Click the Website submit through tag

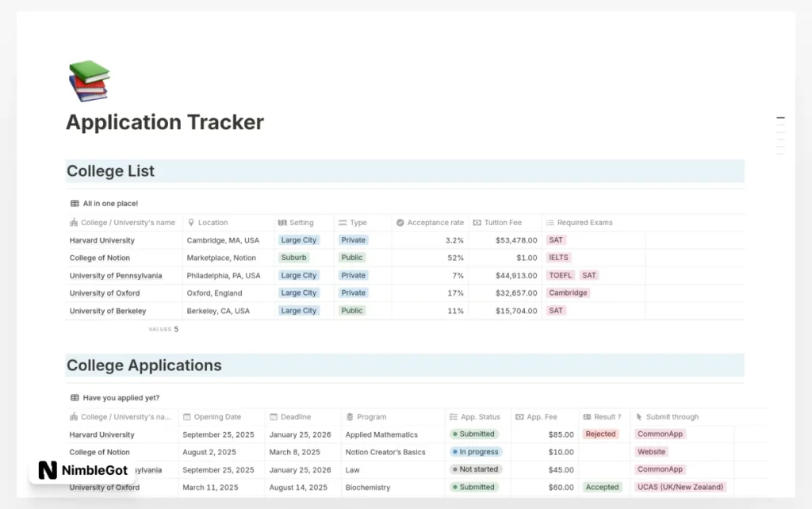(x=652, y=452)
